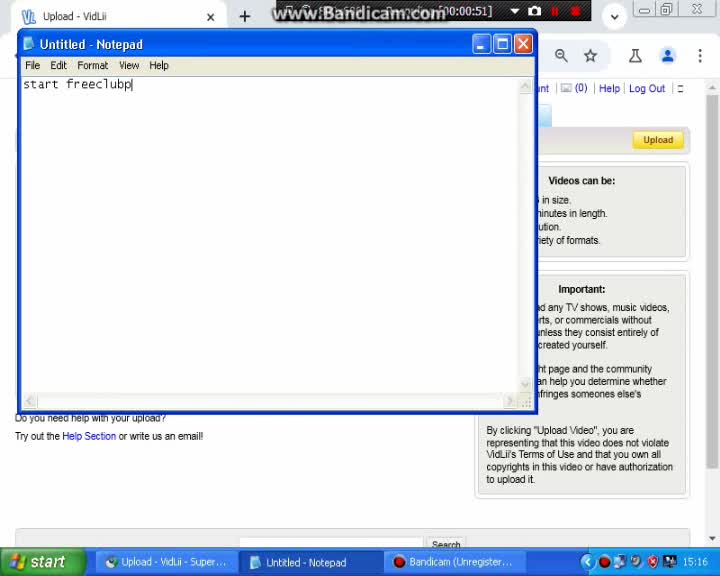Close the Notepad window
The height and width of the screenshot is (576, 720).
coord(523,45)
